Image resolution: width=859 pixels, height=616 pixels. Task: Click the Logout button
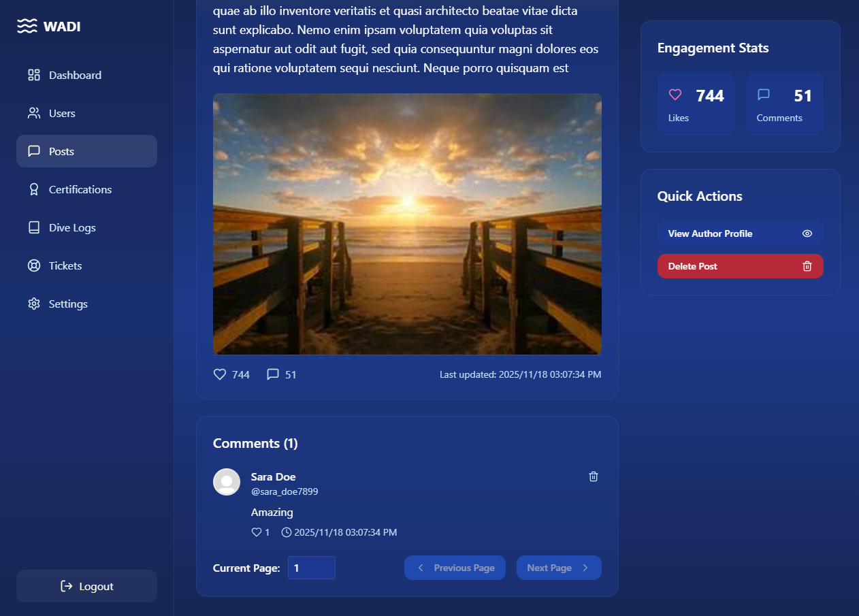(x=86, y=586)
